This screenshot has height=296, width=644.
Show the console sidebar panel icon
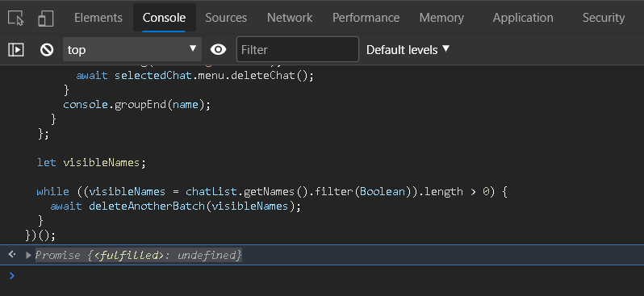(x=16, y=50)
